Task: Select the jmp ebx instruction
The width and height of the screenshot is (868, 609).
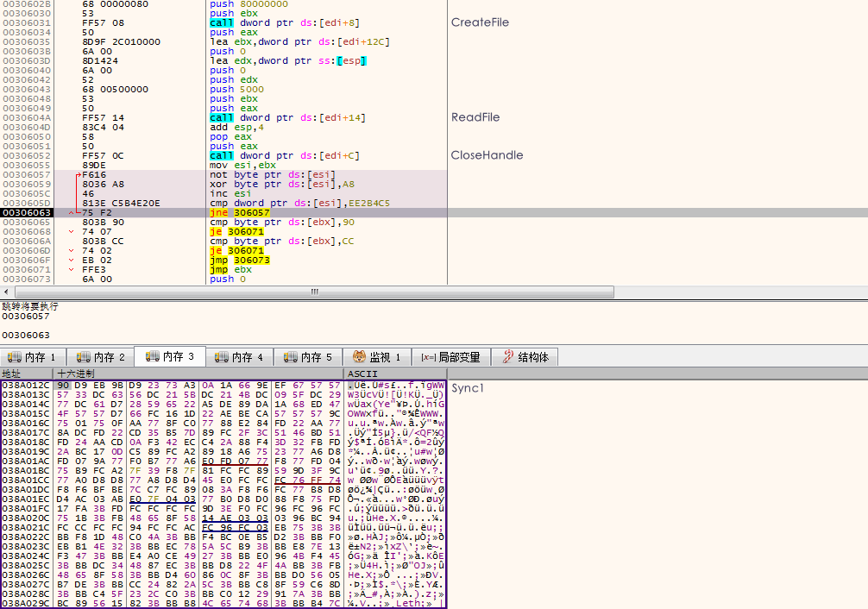Action: pos(230,269)
